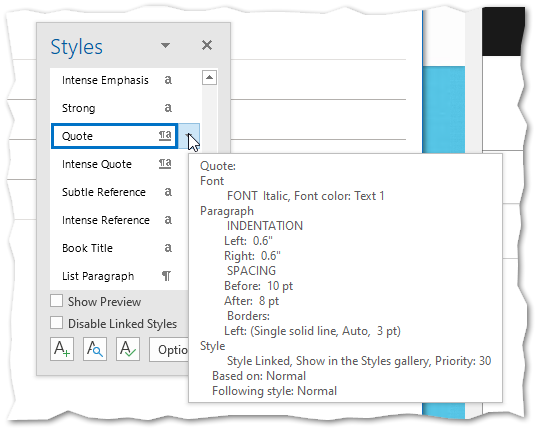The height and width of the screenshot is (430, 537).
Task: Click the New Style button
Action: 62,349
